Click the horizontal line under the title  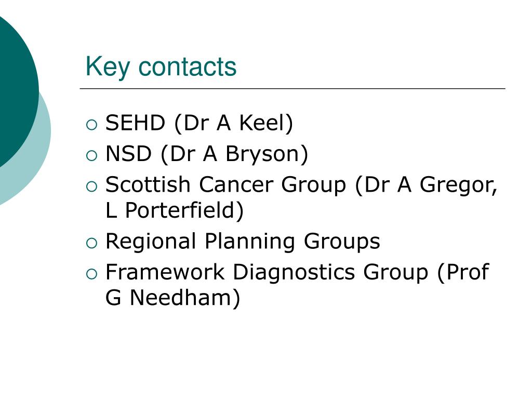292,88
